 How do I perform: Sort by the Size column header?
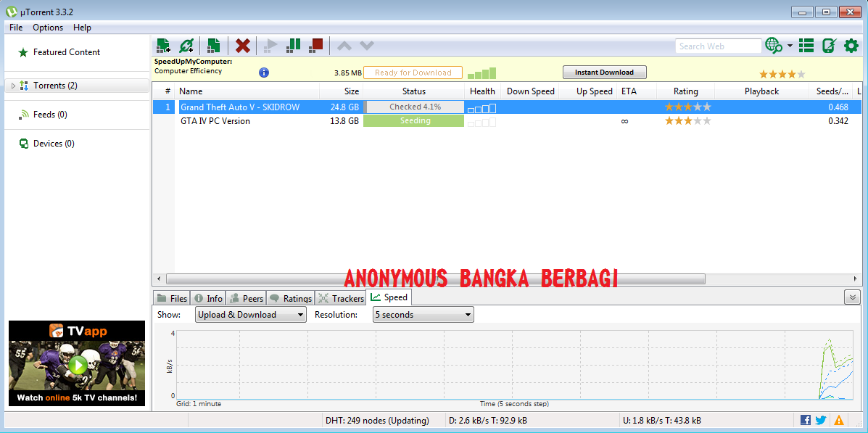pos(341,91)
